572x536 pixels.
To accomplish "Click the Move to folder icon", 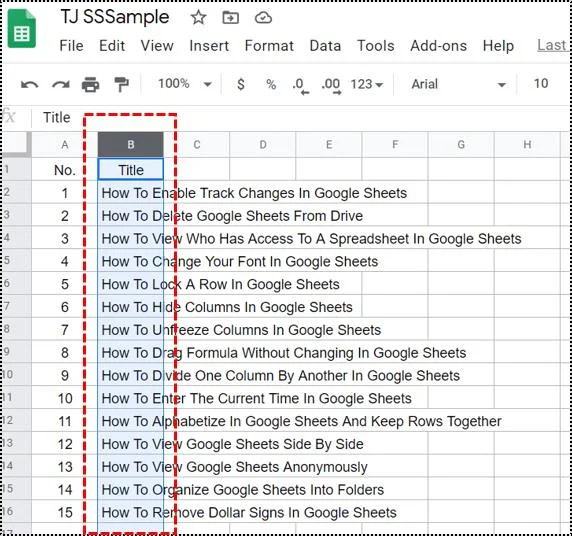I will tap(231, 18).
